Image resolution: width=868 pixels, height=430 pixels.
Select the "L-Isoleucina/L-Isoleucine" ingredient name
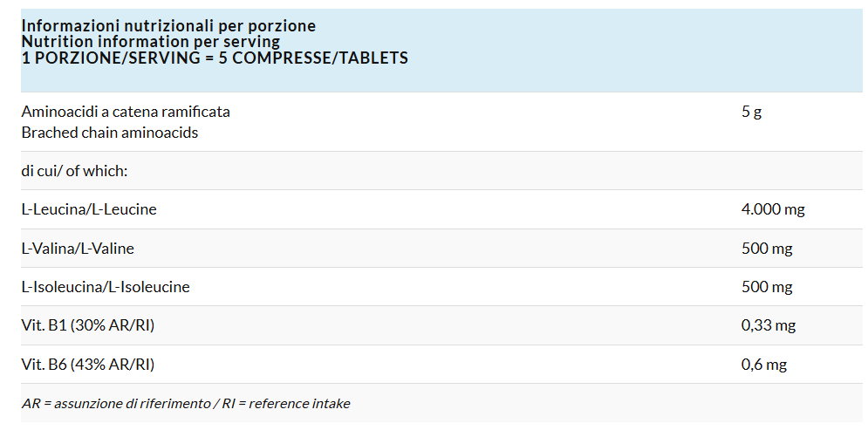(106, 287)
